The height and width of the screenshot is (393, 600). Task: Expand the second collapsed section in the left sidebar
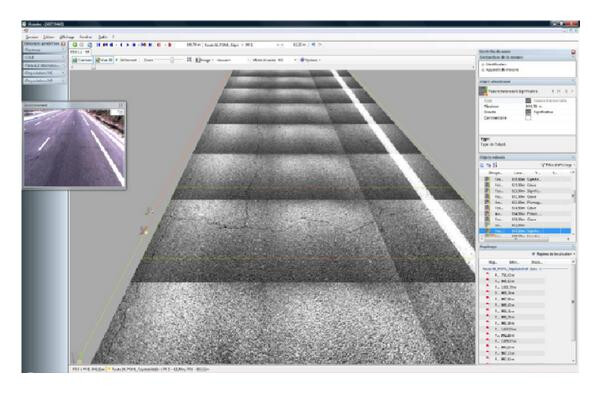pyautogui.click(x=44, y=57)
